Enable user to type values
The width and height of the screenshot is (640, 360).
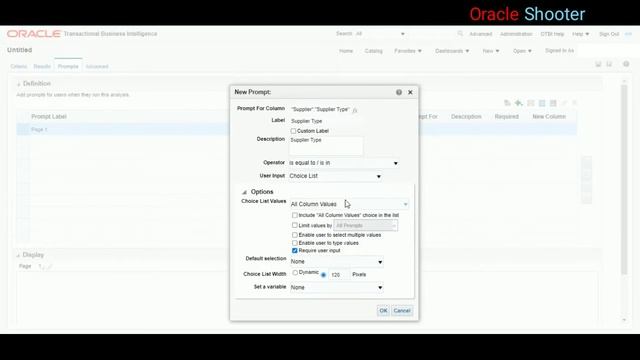tap(295, 243)
